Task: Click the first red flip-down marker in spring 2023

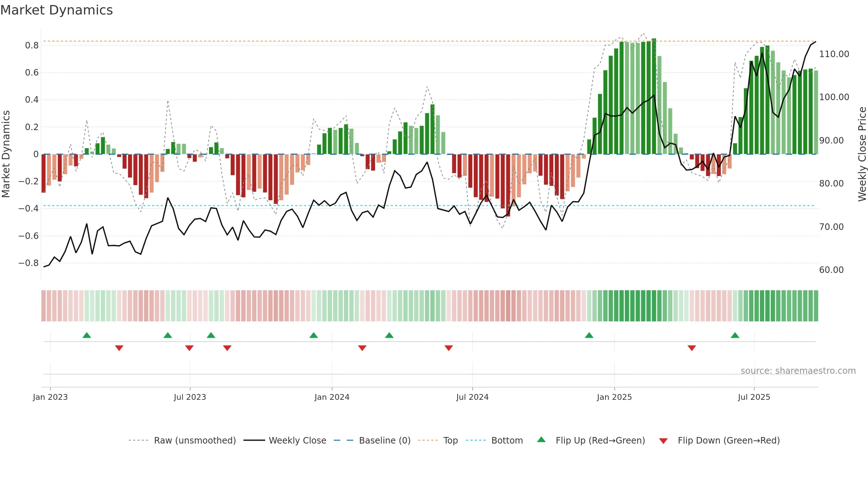Action: pos(119,348)
